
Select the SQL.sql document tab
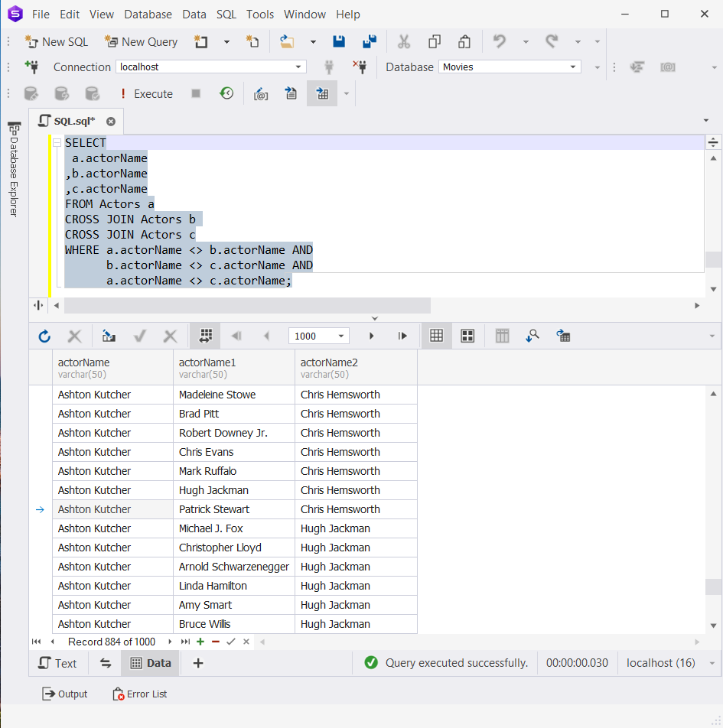[74, 122]
